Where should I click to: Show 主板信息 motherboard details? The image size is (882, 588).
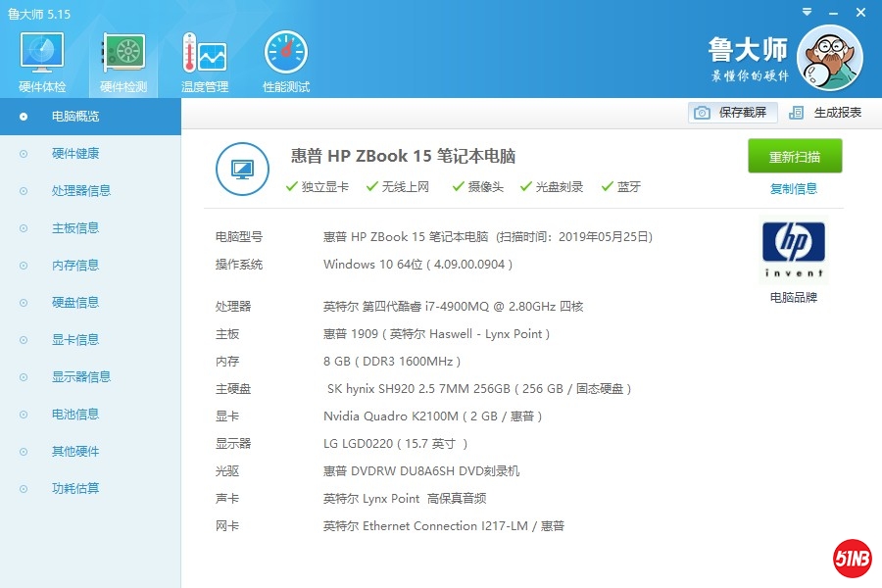point(75,228)
